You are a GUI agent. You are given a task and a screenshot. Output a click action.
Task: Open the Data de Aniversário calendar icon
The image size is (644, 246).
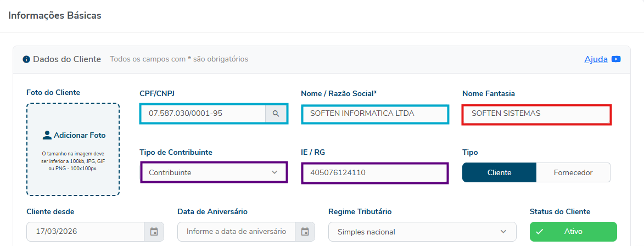(x=305, y=232)
